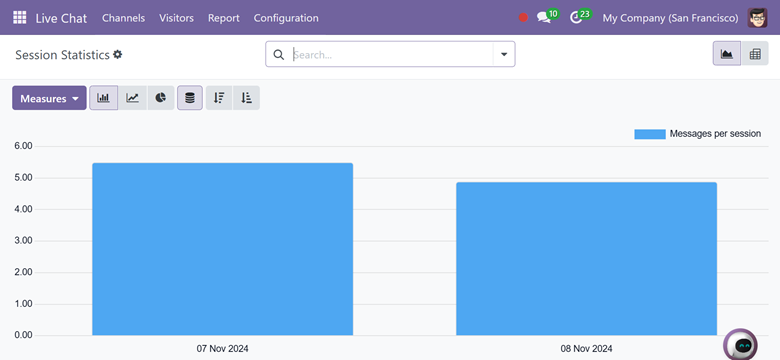Open the chatbot assistant bubble
Screen dimensions: 780x360
(741, 344)
